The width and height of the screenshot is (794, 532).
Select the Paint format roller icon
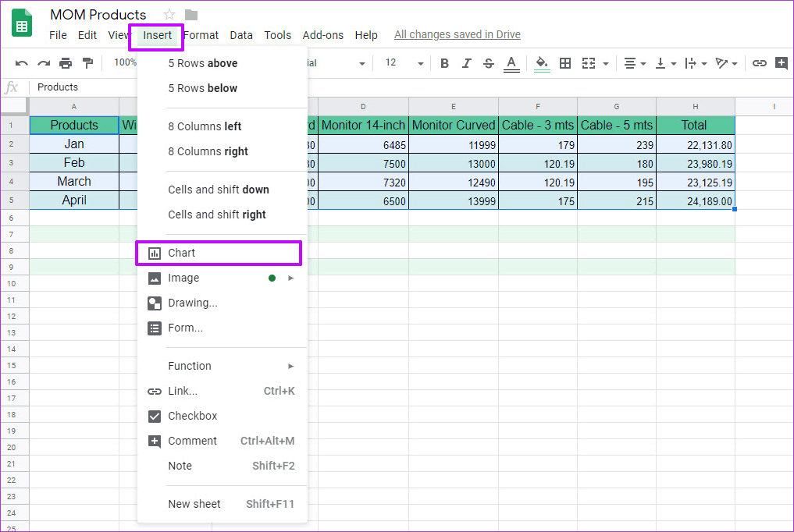tap(87, 63)
